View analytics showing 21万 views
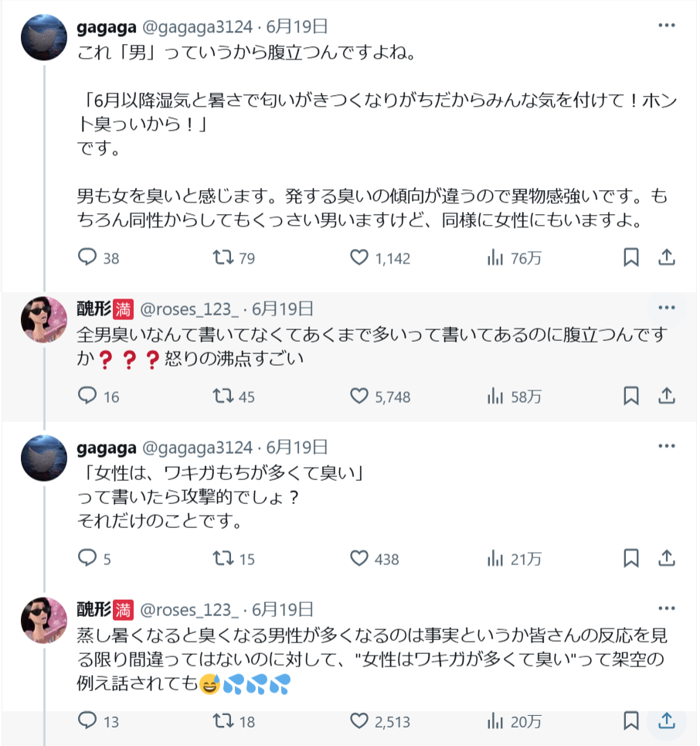This screenshot has height=746, width=700. (x=495, y=558)
